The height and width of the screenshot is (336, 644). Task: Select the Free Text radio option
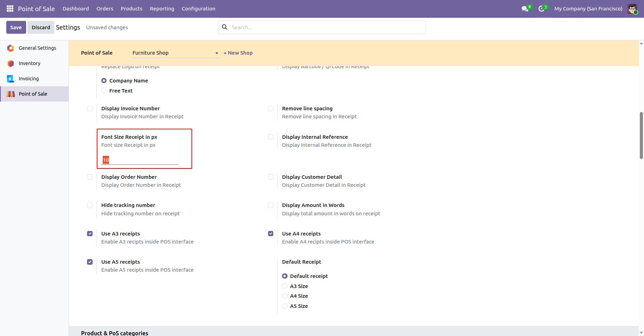[x=104, y=91]
